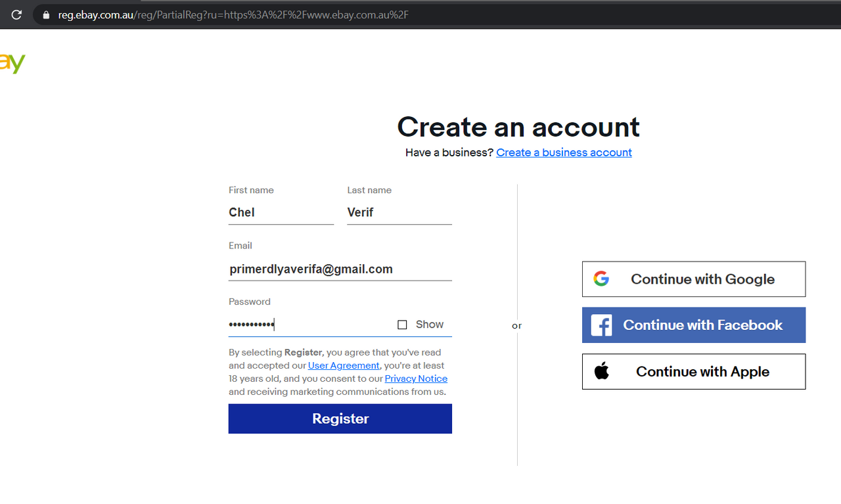Click into the Password field
841x504 pixels.
[309, 325]
